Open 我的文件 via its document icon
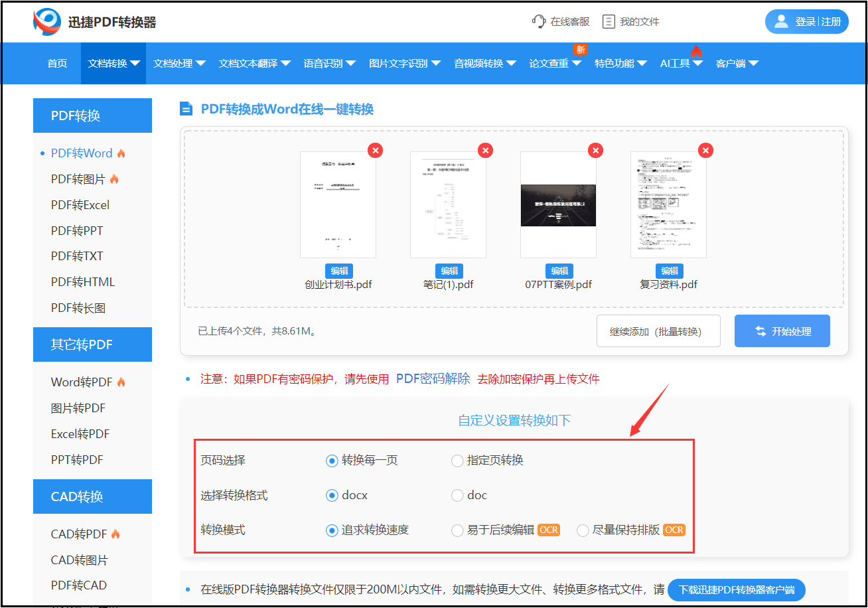 pyautogui.click(x=609, y=21)
